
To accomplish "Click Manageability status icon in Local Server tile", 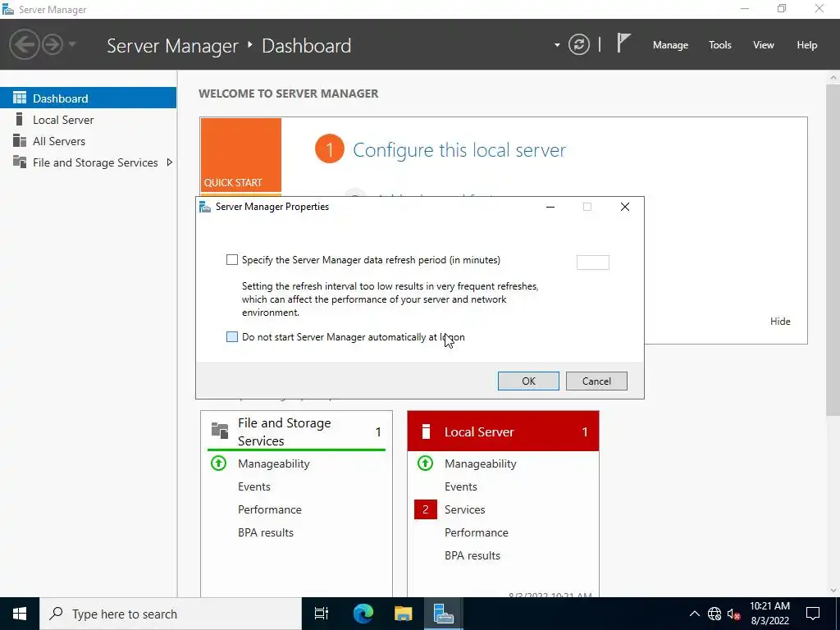I will (426, 463).
